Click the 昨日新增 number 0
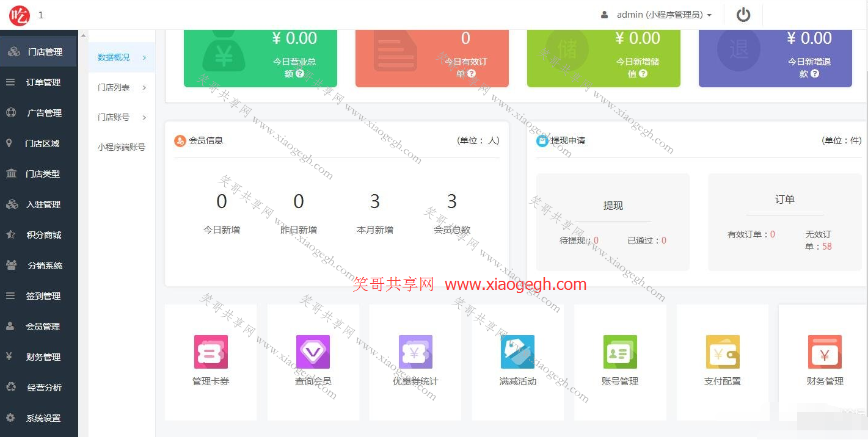Viewport: 868px width, 448px height. tap(299, 201)
